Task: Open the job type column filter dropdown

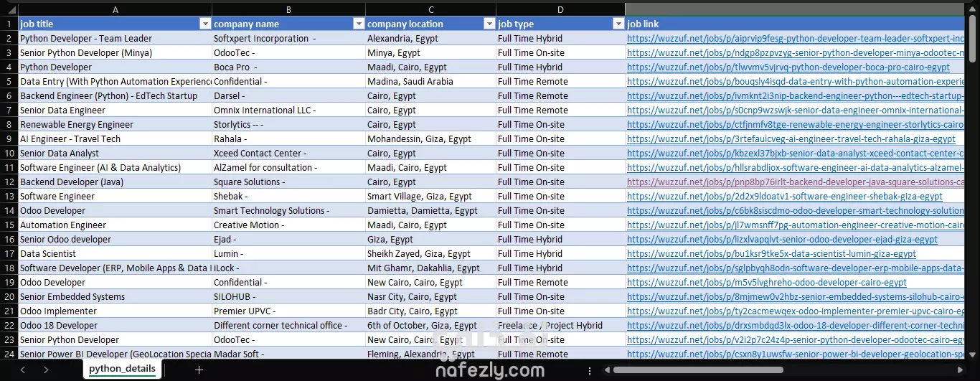Action: coord(618,24)
